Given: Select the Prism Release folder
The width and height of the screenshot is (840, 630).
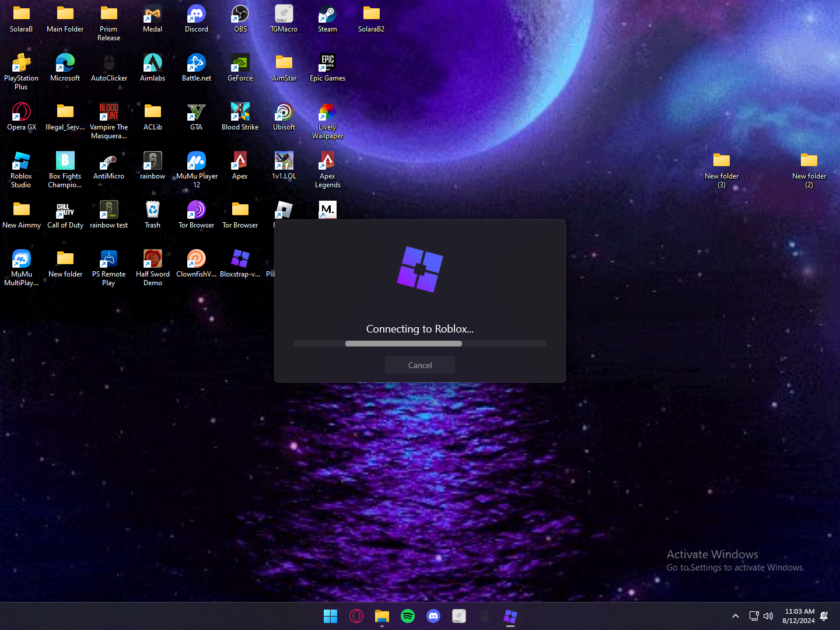Looking at the screenshot, I should pos(109,23).
